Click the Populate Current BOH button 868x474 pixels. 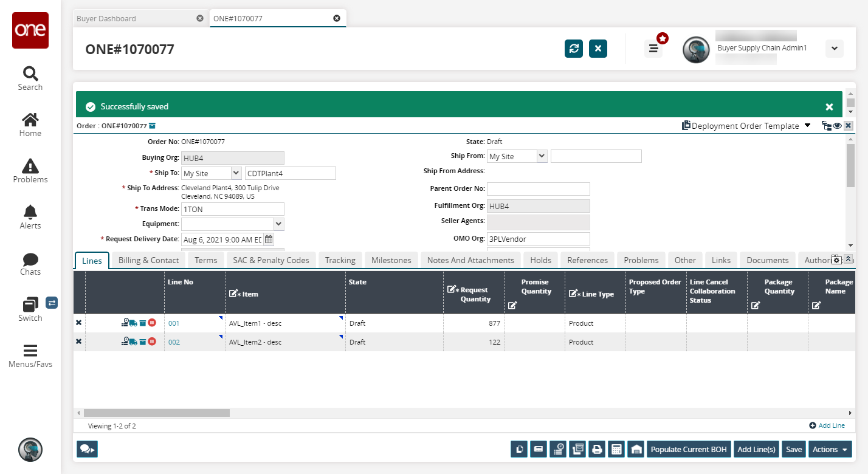click(689, 450)
